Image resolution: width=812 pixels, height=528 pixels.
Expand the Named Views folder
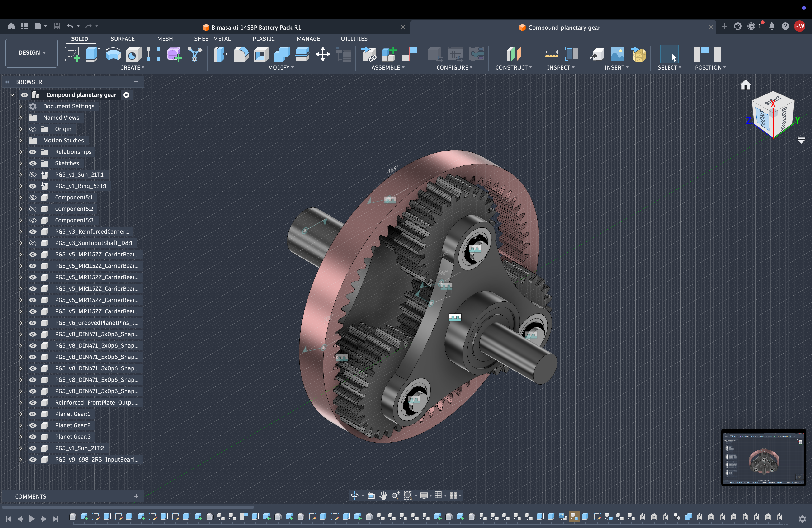click(x=21, y=118)
